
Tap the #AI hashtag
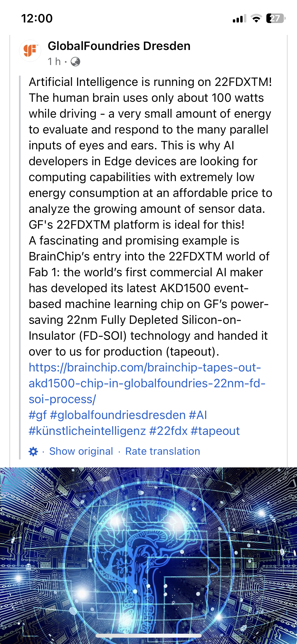pyautogui.click(x=198, y=415)
